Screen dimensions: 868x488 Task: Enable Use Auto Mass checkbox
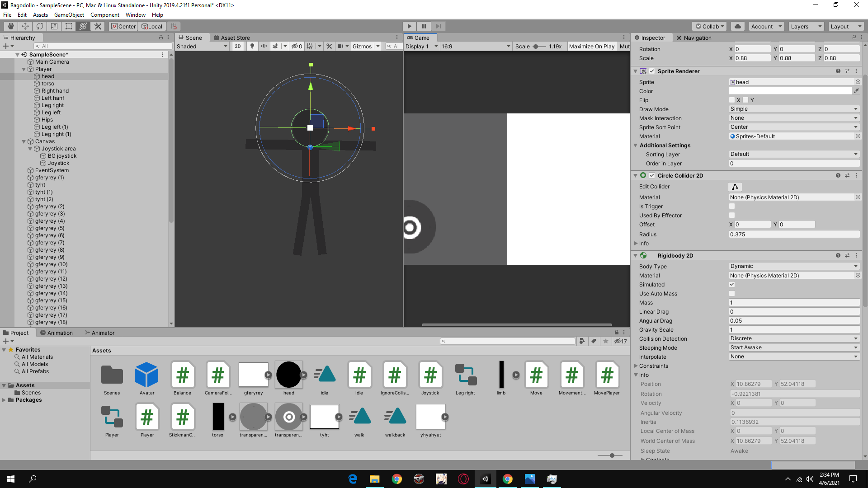click(x=732, y=293)
